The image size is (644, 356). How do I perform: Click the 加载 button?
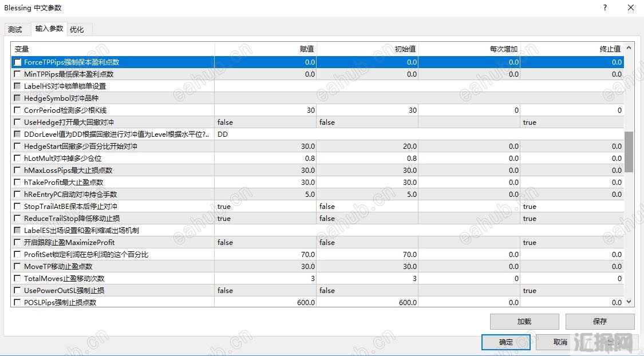pos(524,322)
